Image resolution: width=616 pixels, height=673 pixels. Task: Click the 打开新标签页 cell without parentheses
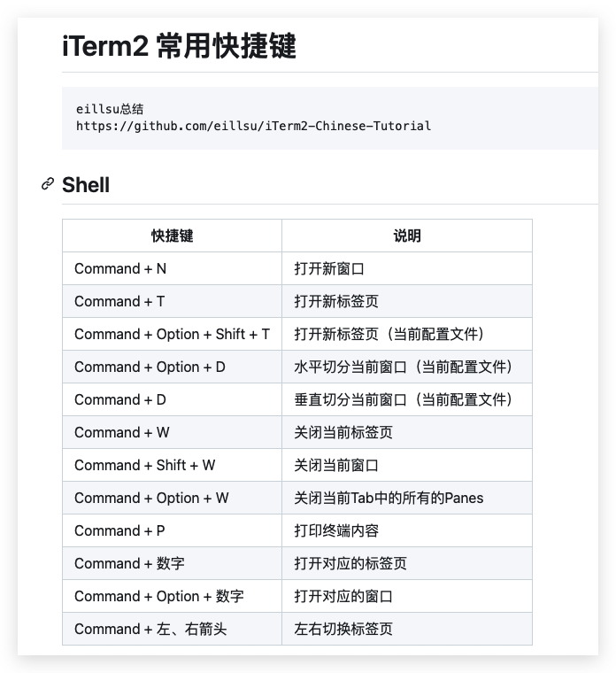pyautogui.click(x=407, y=301)
